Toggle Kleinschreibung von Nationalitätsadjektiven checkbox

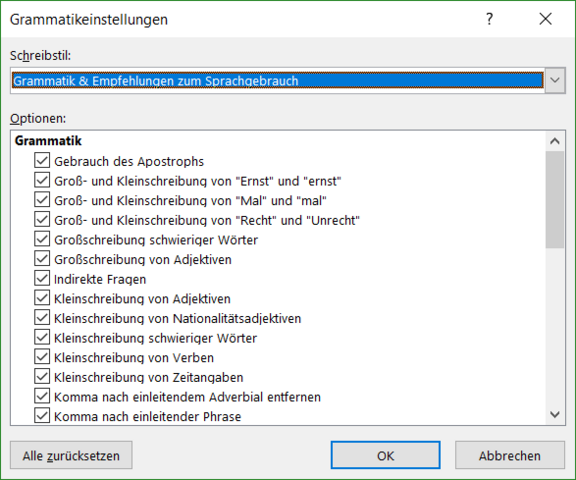tap(42, 318)
